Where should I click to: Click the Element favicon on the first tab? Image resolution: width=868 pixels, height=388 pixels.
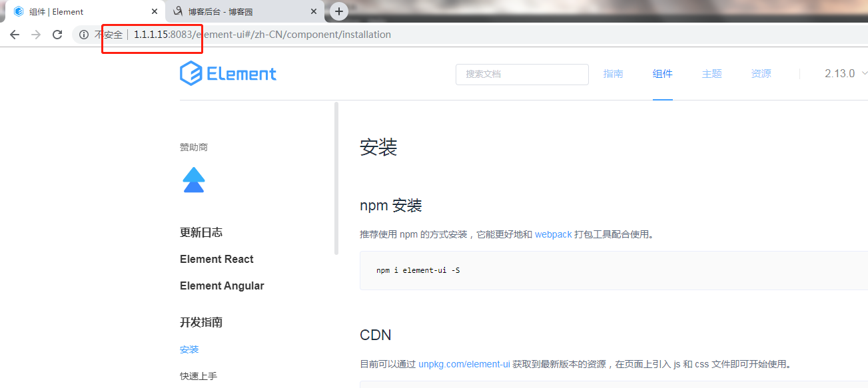coord(19,11)
